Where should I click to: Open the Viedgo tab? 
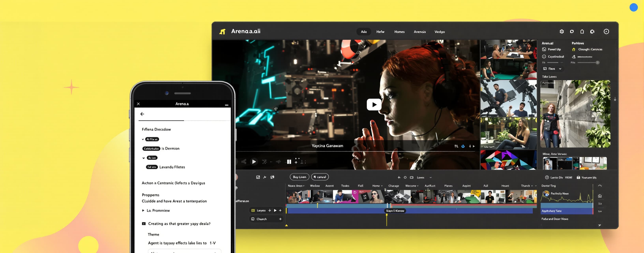tap(440, 32)
